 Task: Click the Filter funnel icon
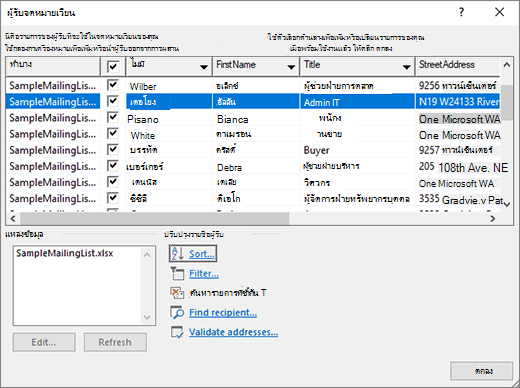pos(177,273)
